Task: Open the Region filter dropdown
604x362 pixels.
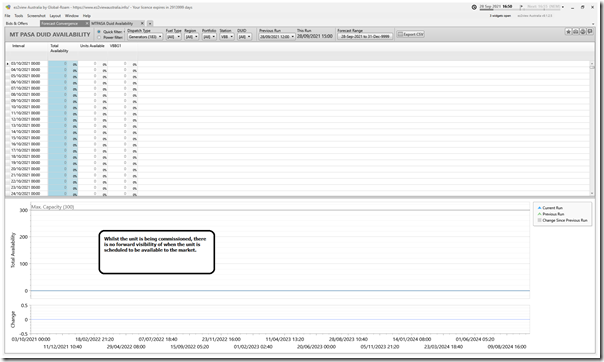Action: [x=191, y=37]
